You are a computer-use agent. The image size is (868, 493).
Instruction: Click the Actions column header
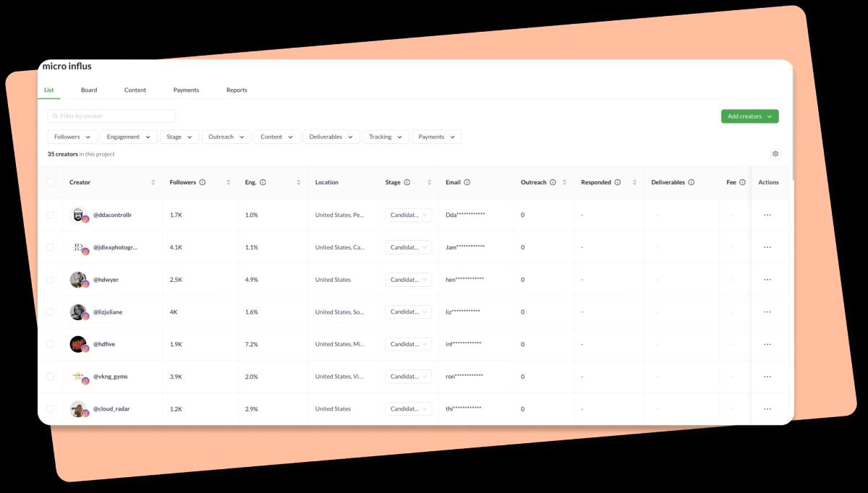point(768,182)
